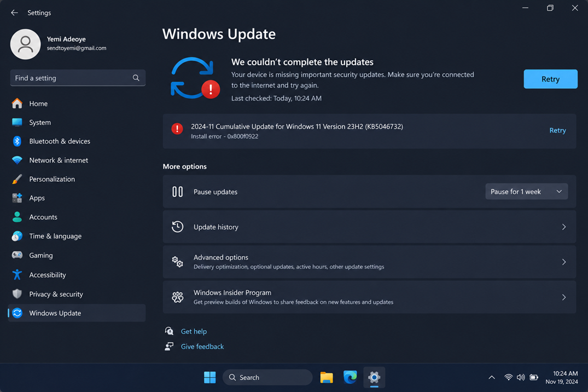Open the Get help link

tap(194, 331)
